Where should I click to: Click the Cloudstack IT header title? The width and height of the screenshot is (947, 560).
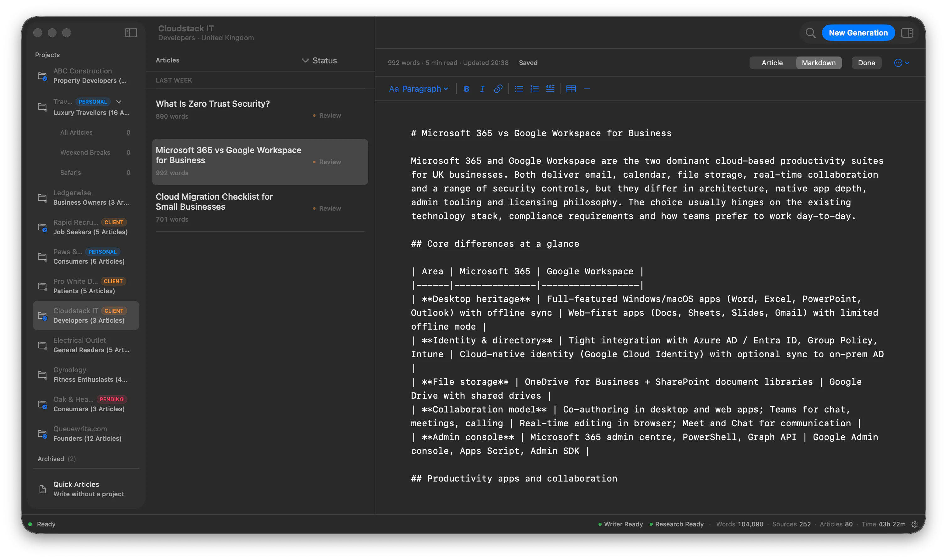(x=186, y=28)
